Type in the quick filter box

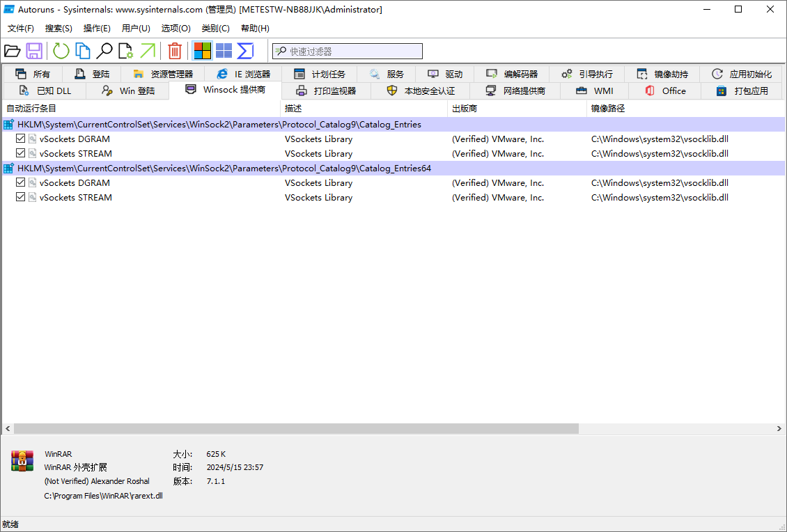(348, 52)
